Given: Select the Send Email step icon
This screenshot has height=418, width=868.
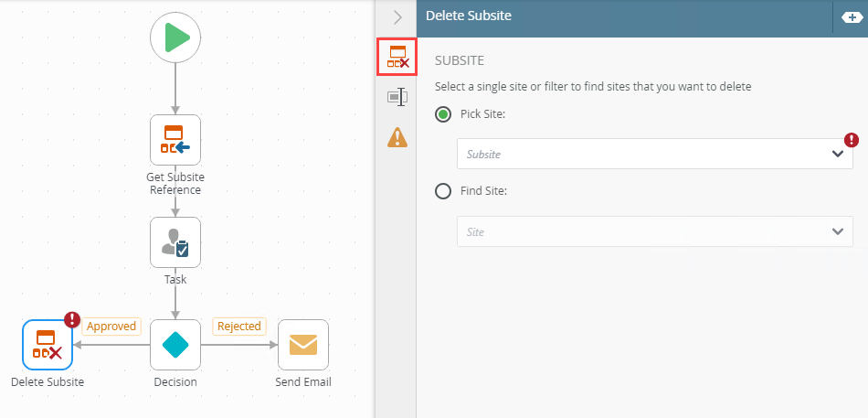Looking at the screenshot, I should click(303, 344).
